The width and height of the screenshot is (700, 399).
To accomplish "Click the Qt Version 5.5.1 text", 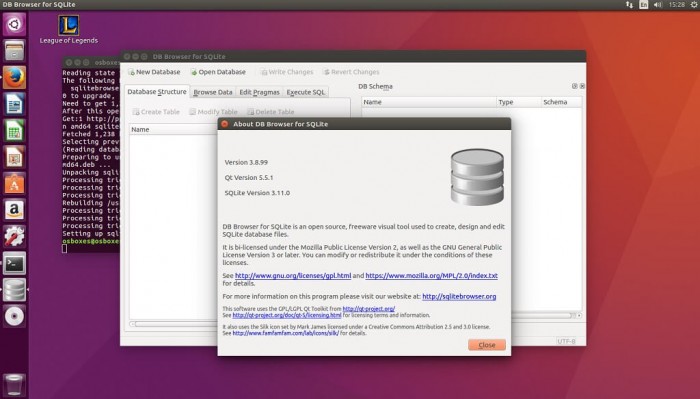I will (249, 178).
